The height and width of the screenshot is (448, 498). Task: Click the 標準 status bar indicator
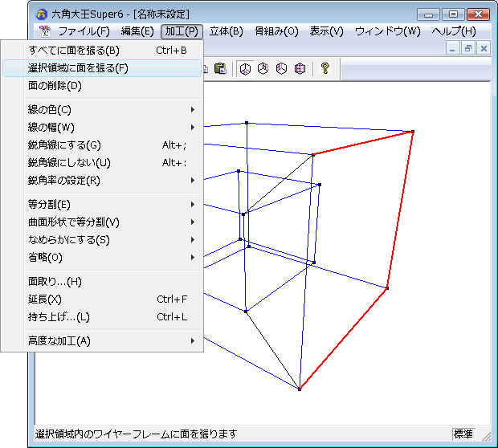(463, 434)
